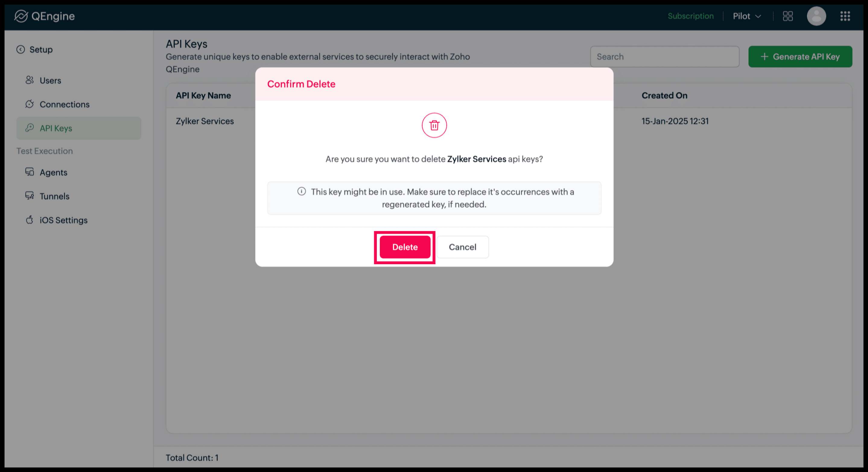Screen dimensions: 868x472
Task: Open the user profile avatar
Action: (x=816, y=16)
